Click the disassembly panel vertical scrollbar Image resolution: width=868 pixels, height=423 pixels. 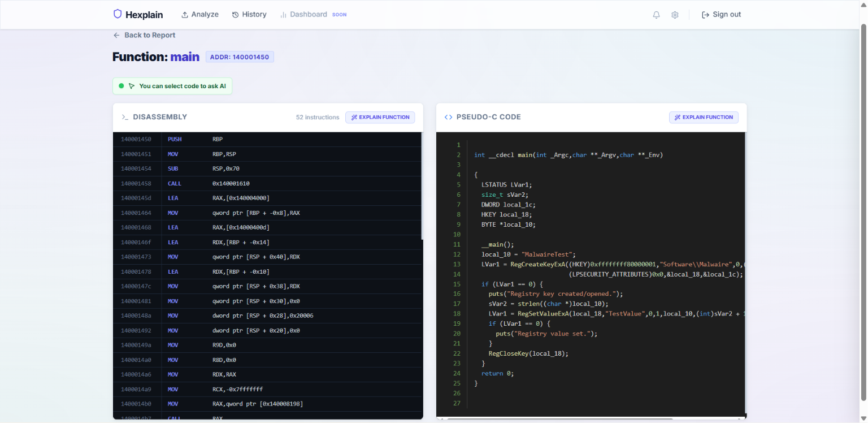coord(422,187)
